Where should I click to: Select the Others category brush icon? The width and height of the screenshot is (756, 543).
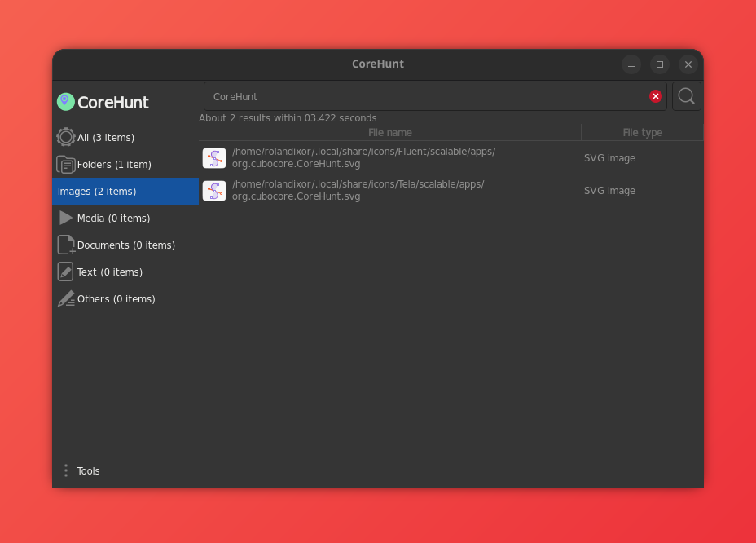pos(66,298)
